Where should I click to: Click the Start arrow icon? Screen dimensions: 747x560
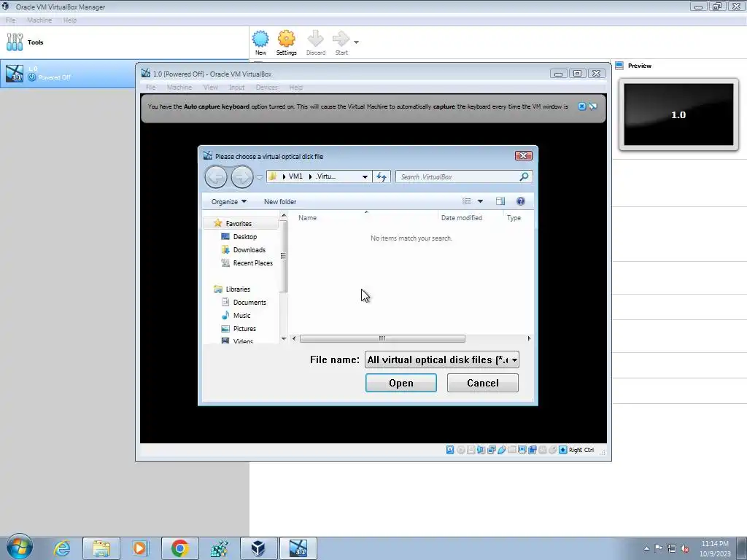(x=341, y=43)
